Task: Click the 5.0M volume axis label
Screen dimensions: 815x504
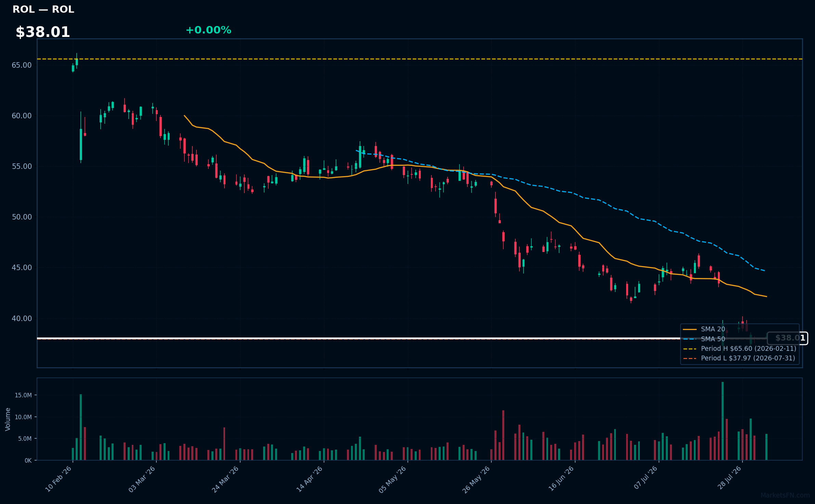Action: click(x=25, y=439)
